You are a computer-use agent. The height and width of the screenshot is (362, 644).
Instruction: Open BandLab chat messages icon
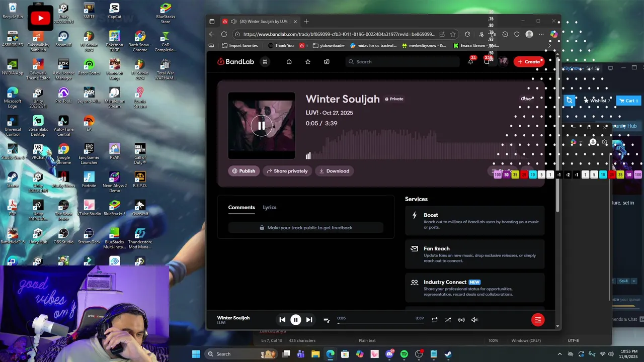tap(487, 61)
